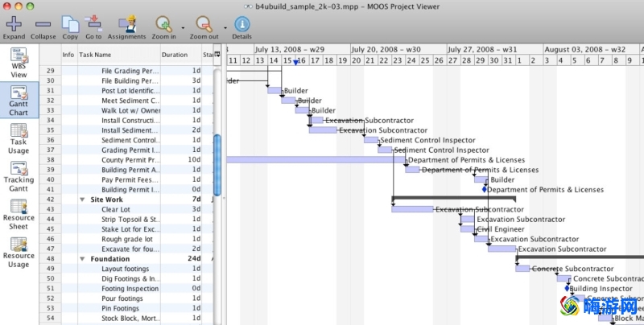Click the Copy toolbar icon
This screenshot has height=325, width=644.
[70, 24]
